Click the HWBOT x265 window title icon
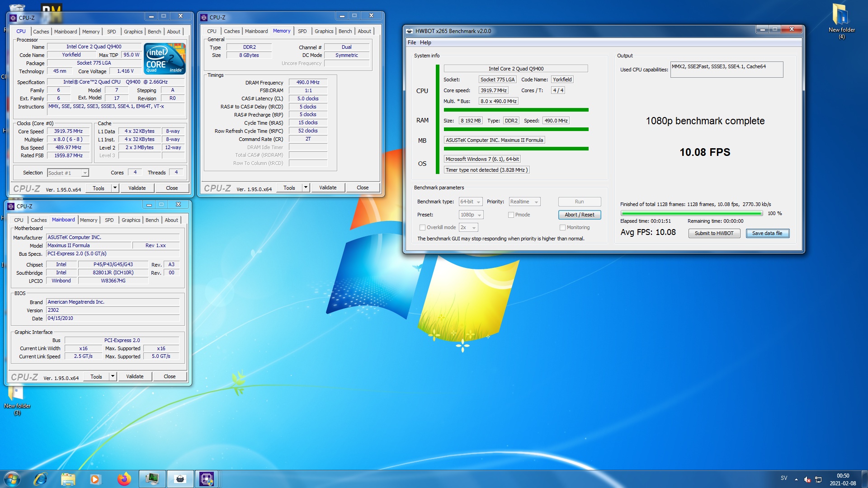Screen dimensions: 868x488 click(410, 31)
